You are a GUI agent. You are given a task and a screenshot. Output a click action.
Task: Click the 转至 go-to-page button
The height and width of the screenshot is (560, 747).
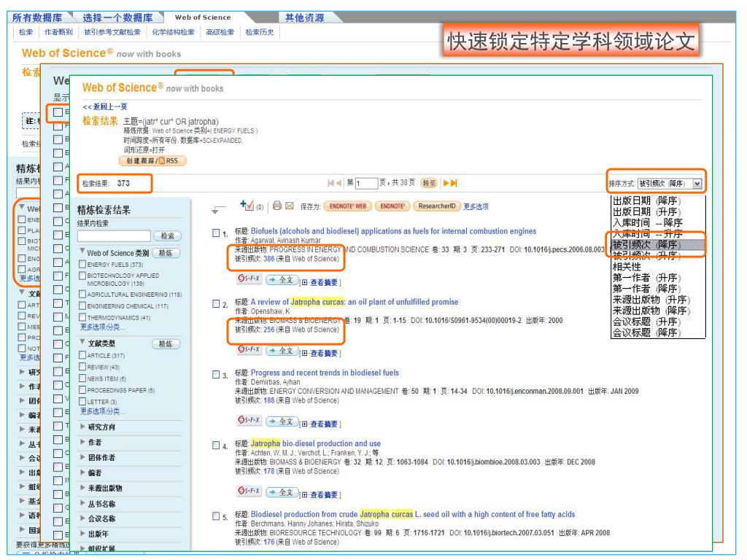(x=429, y=183)
